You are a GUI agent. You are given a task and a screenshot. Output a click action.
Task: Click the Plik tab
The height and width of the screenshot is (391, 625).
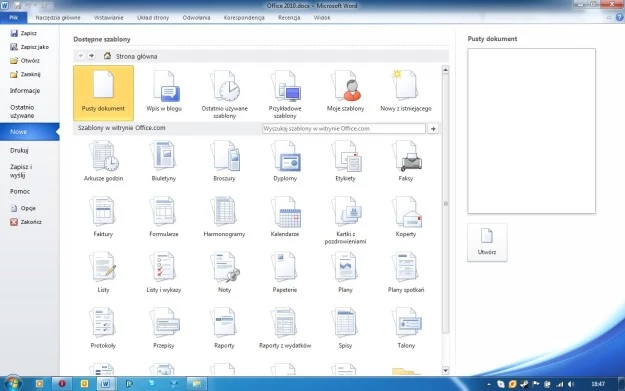[x=14, y=18]
